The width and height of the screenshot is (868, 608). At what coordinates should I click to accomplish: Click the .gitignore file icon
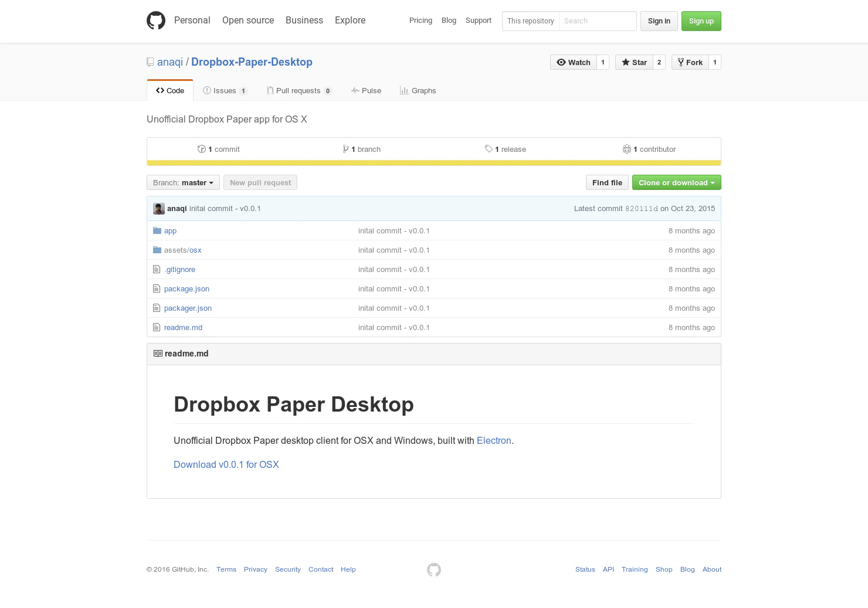[x=157, y=269]
